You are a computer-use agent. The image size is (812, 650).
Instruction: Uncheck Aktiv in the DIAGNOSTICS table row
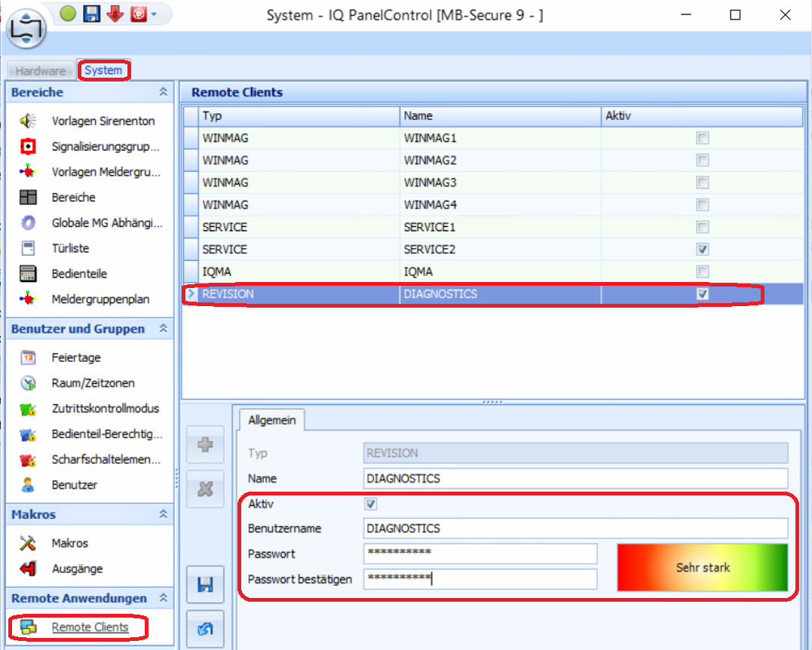coord(702,293)
